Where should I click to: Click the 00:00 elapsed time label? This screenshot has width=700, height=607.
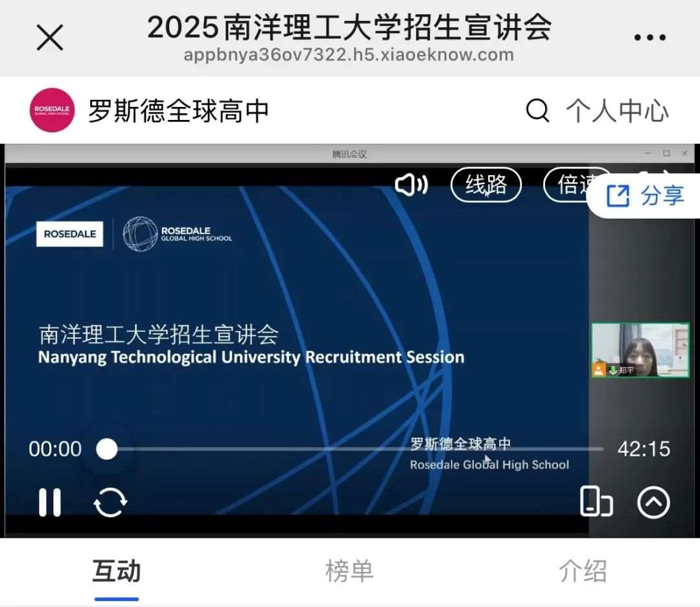pyautogui.click(x=55, y=449)
